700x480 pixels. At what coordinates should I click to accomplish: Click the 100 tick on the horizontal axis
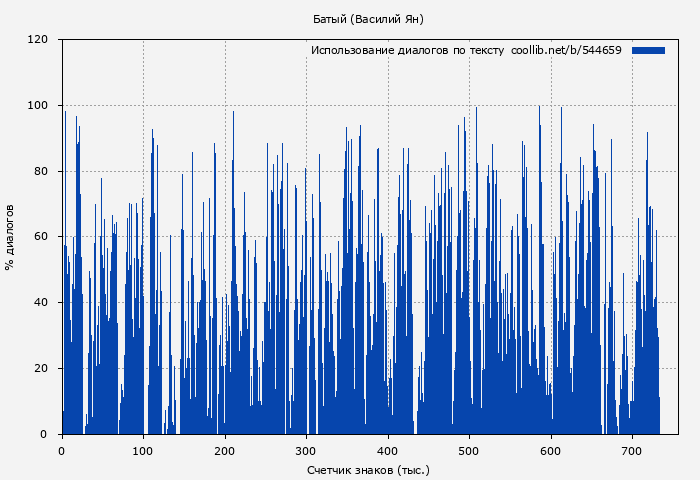(x=143, y=451)
